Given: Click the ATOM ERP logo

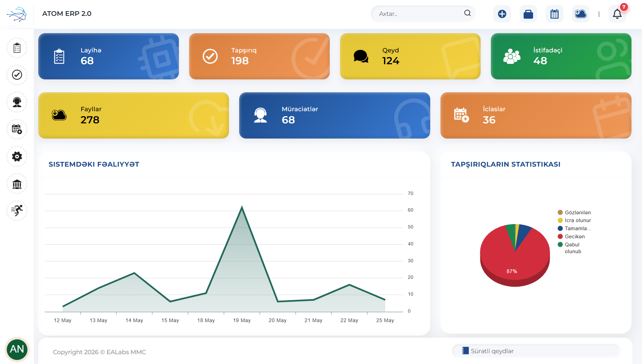Looking at the screenshot, I should 17,14.
